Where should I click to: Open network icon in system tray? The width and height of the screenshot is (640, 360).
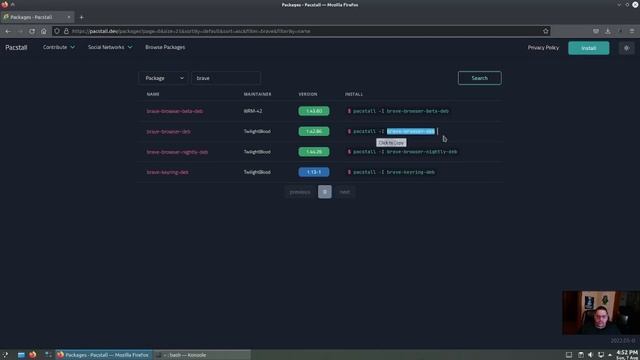coord(600,355)
